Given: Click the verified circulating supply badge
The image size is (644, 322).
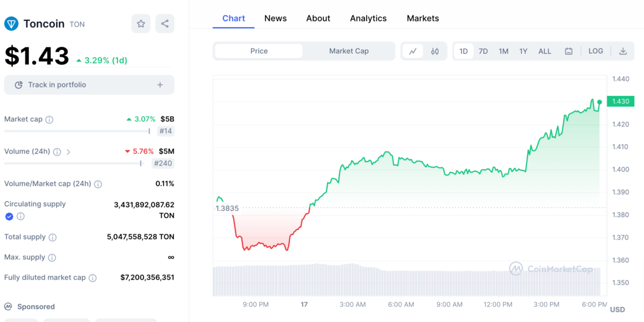Looking at the screenshot, I should coord(9,216).
